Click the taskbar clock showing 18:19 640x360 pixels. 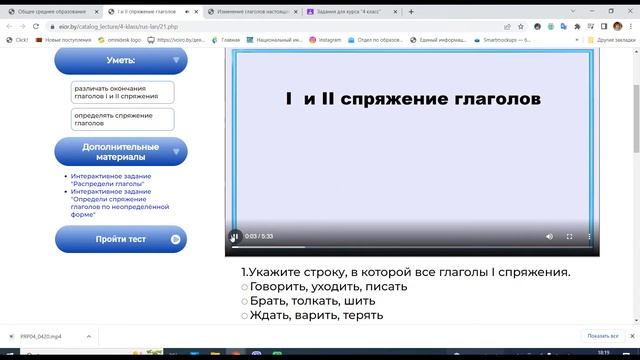pos(603,353)
